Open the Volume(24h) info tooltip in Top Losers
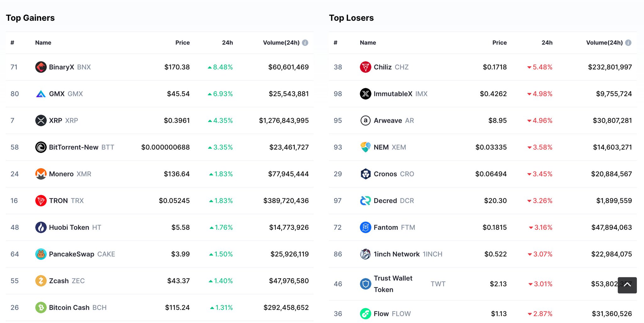This screenshot has width=644, height=323. point(629,42)
